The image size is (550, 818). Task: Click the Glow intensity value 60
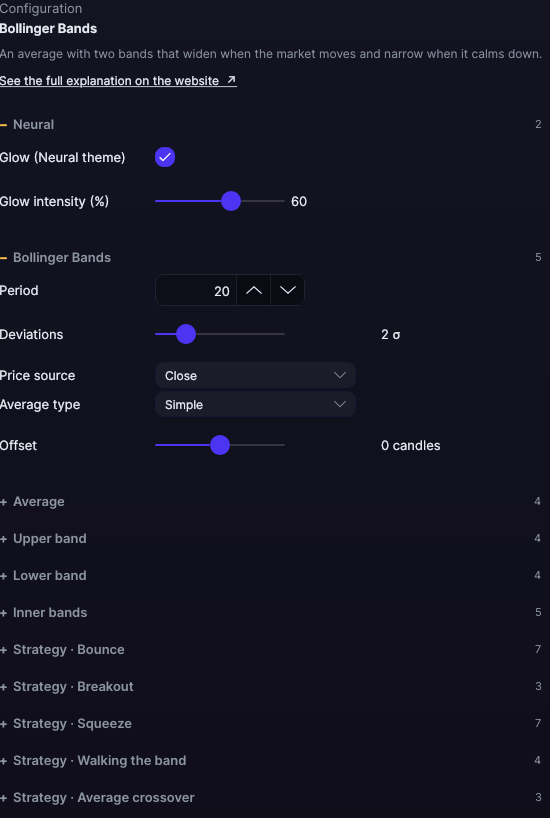tap(299, 201)
